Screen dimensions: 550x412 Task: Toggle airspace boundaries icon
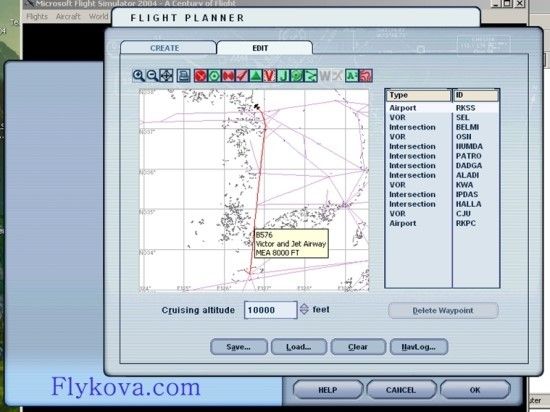[x=297, y=75]
